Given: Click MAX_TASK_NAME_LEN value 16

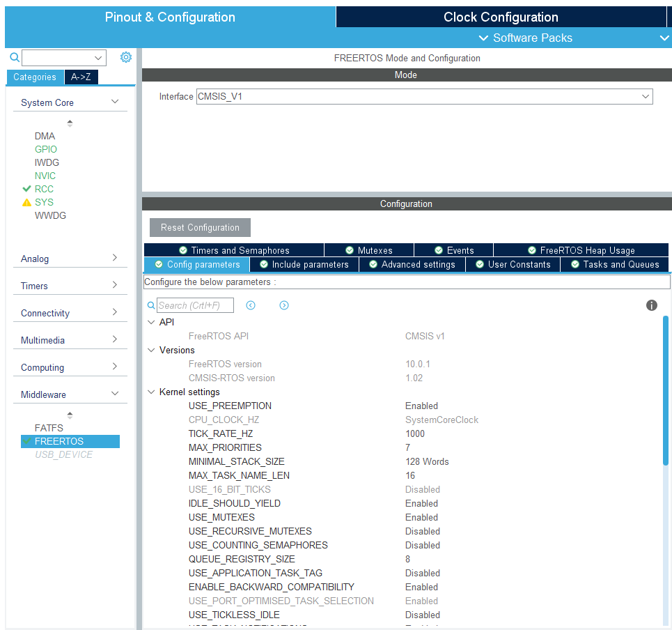Looking at the screenshot, I should (x=410, y=475).
